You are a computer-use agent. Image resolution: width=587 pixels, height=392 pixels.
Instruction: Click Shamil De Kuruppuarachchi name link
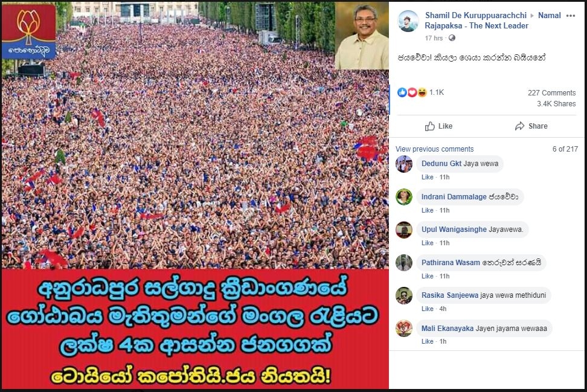point(475,15)
